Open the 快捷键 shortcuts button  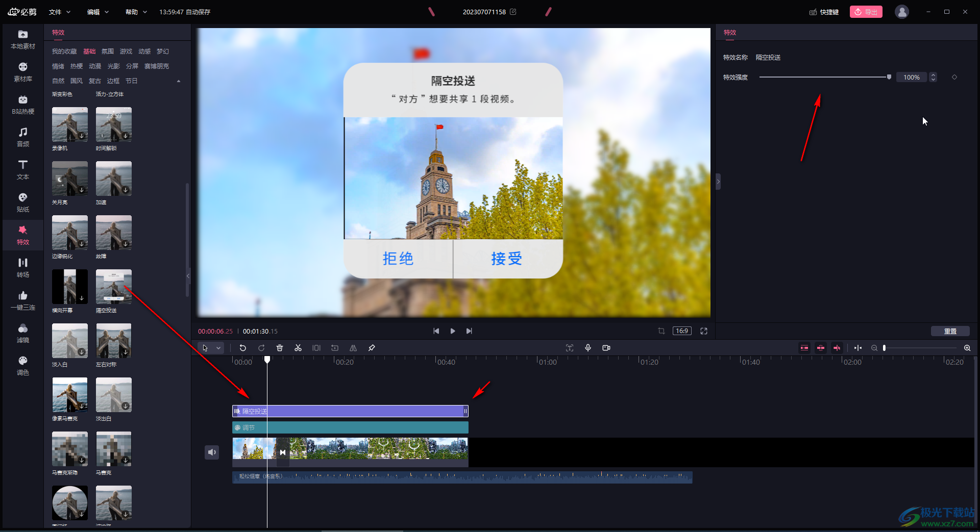tap(824, 12)
